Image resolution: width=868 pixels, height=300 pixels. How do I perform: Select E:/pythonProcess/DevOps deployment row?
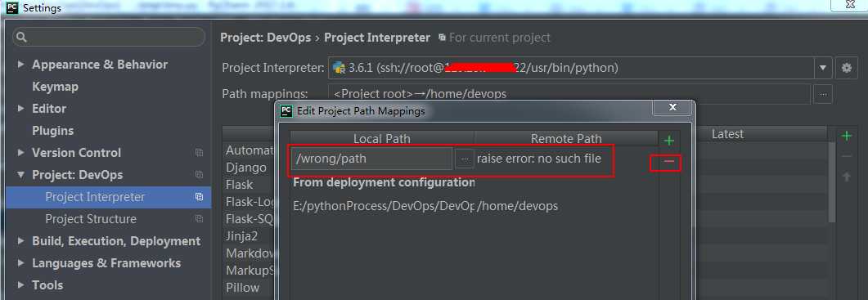click(383, 207)
